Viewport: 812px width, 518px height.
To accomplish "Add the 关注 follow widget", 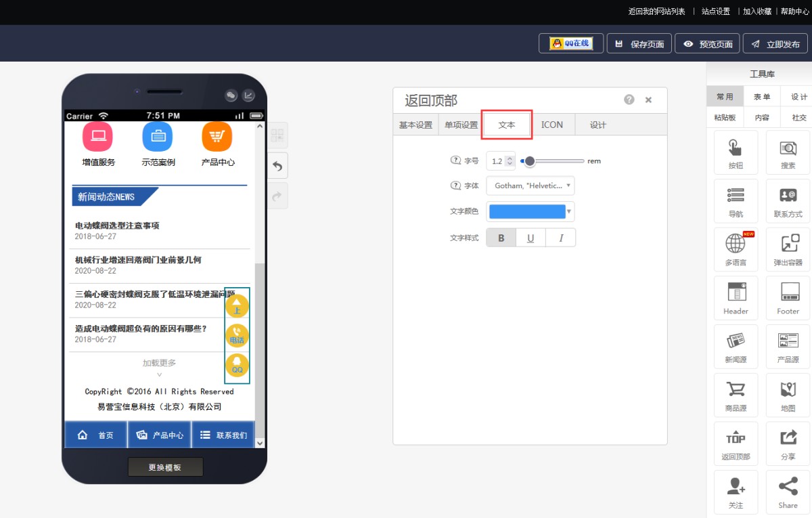I will coord(736,492).
